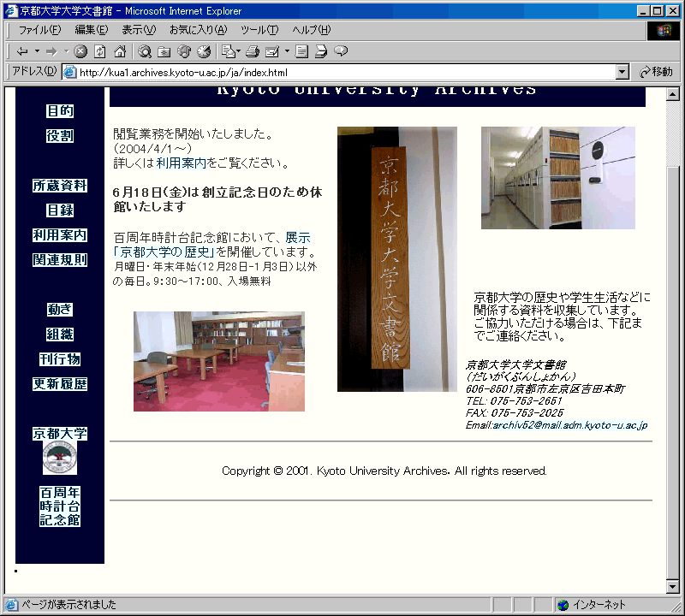Viewport: 685px width, 616px height.
Task: Click the 移動 Go button
Action: [x=656, y=72]
